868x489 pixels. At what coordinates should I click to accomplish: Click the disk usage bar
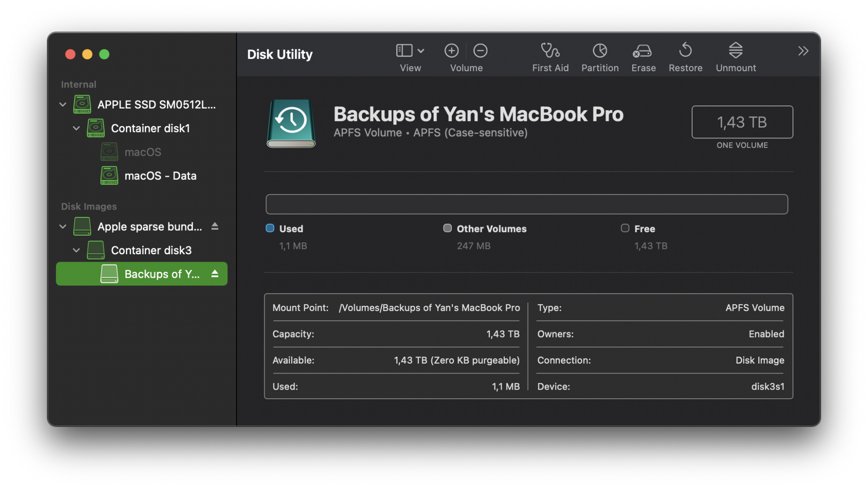pyautogui.click(x=526, y=204)
